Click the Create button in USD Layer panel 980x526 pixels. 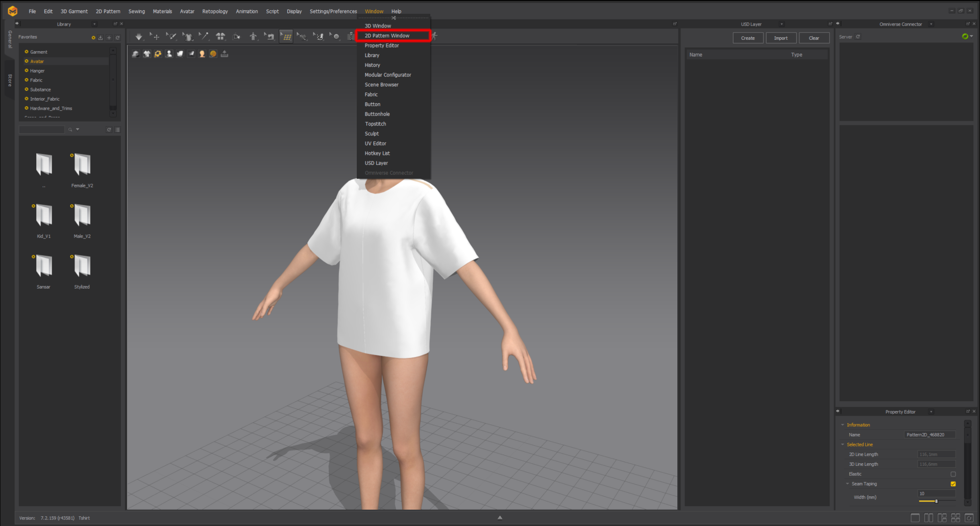(747, 38)
